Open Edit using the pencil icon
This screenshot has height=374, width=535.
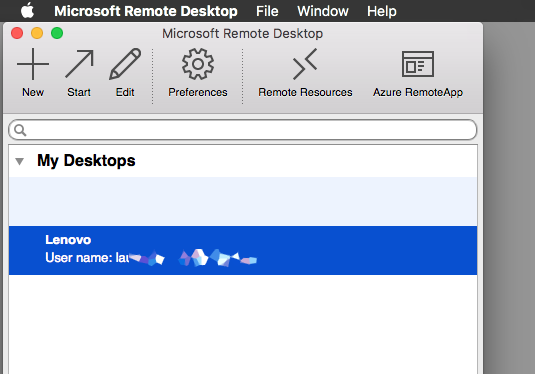click(125, 64)
